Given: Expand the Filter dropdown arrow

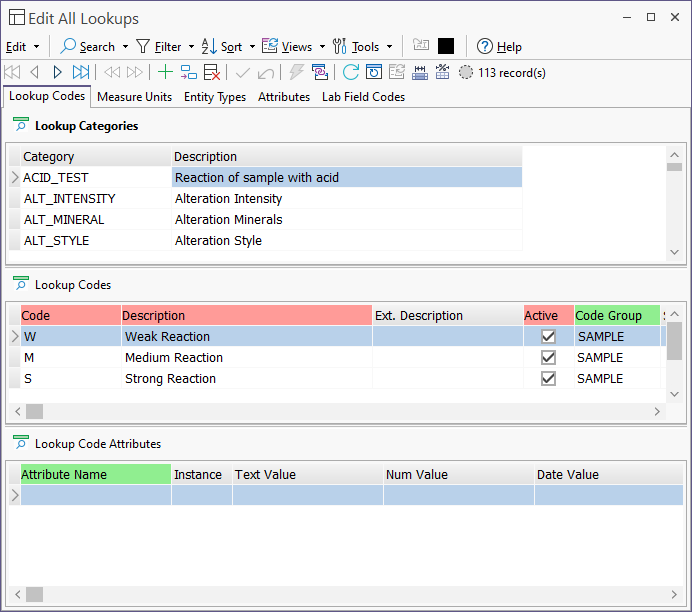Looking at the screenshot, I should click(x=192, y=47).
